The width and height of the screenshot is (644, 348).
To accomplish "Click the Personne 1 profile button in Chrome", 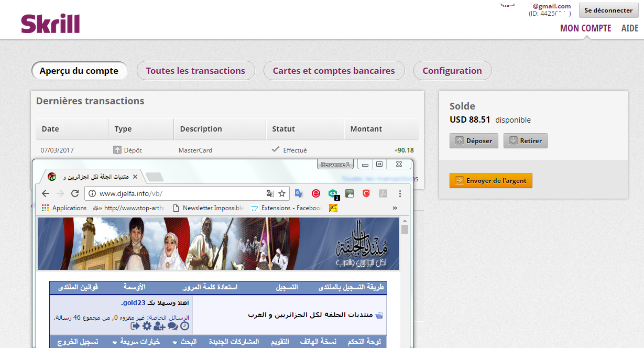I will (x=335, y=164).
